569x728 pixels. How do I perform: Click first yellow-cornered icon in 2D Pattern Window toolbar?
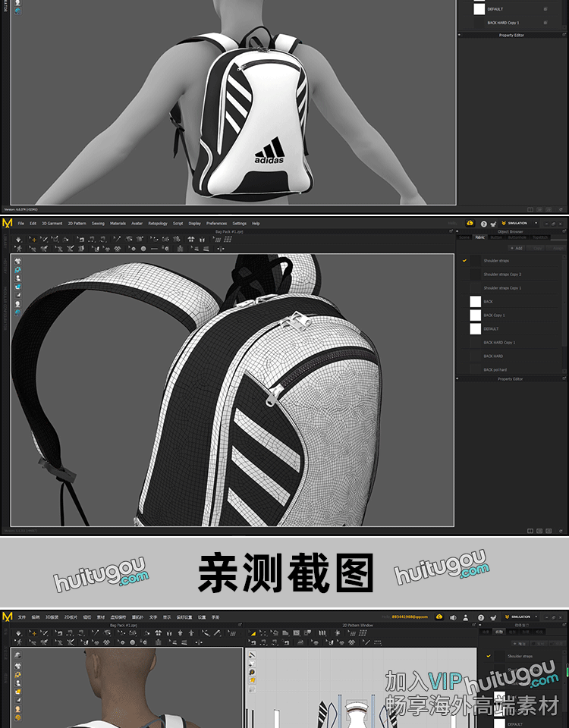pyautogui.click(x=252, y=632)
